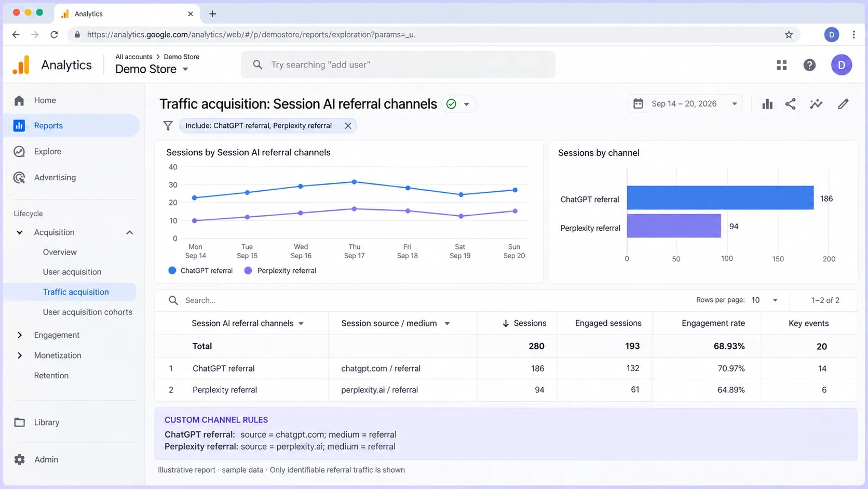Open the report title dropdown arrow
This screenshot has height=489, width=868.
pos(467,104)
